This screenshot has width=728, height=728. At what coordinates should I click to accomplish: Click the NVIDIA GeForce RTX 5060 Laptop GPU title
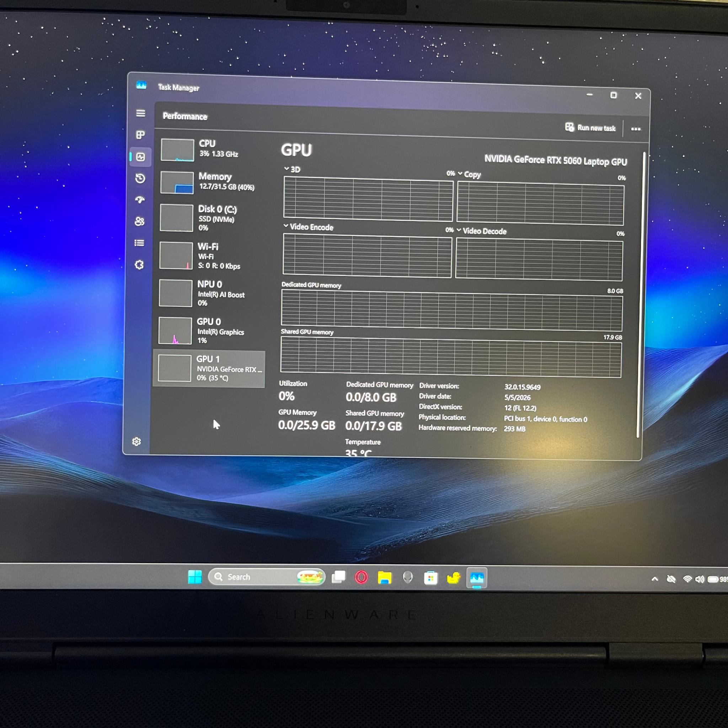[x=556, y=160]
